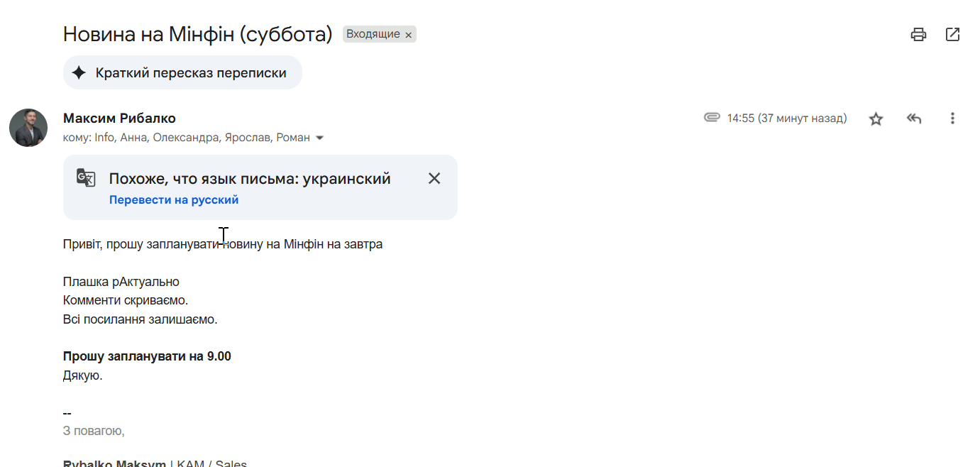The height and width of the screenshot is (467, 980).
Task: Click the paperclip attachment icon
Action: (712, 118)
